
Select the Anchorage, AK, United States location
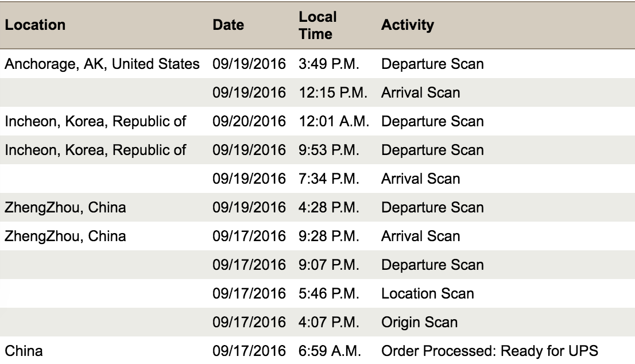click(x=104, y=64)
